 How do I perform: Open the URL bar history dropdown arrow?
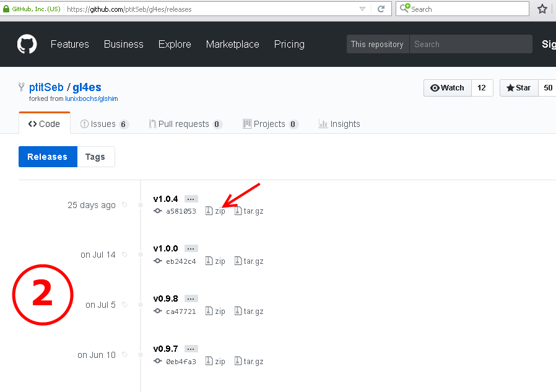click(x=362, y=9)
